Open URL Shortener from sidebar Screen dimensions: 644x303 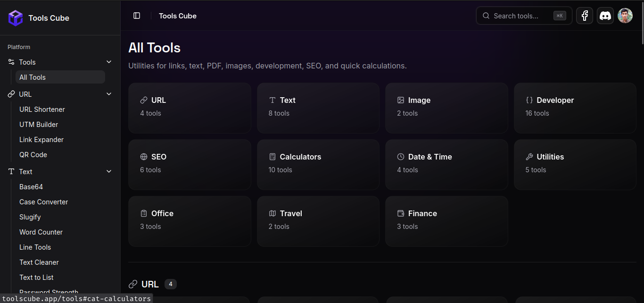click(60, 109)
